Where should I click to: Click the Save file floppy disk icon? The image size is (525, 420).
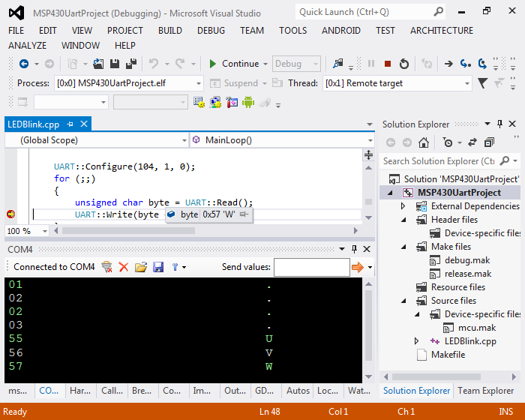[115, 64]
